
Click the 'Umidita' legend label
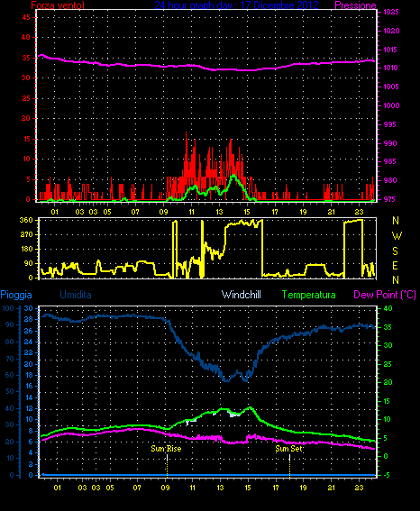(76, 295)
